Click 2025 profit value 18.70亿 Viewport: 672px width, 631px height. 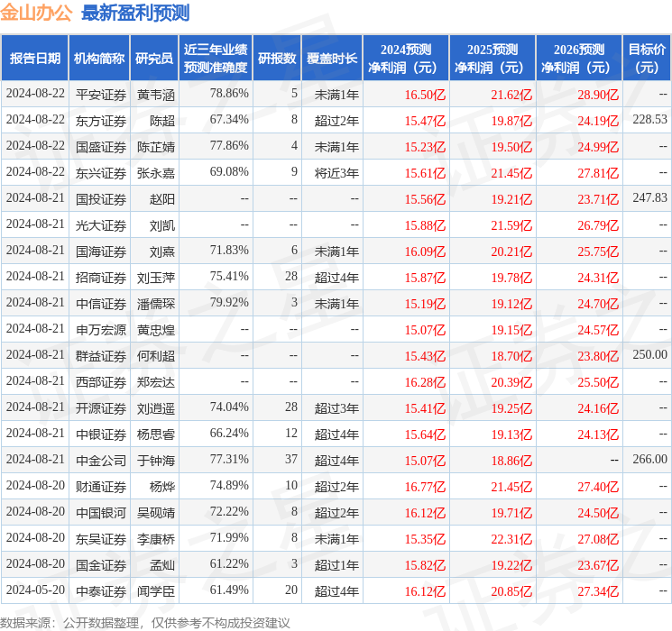[x=511, y=356]
